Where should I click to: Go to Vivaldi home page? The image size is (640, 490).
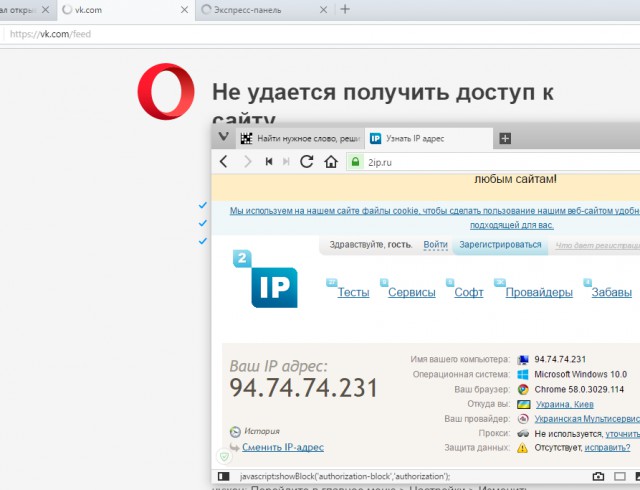coord(331,162)
